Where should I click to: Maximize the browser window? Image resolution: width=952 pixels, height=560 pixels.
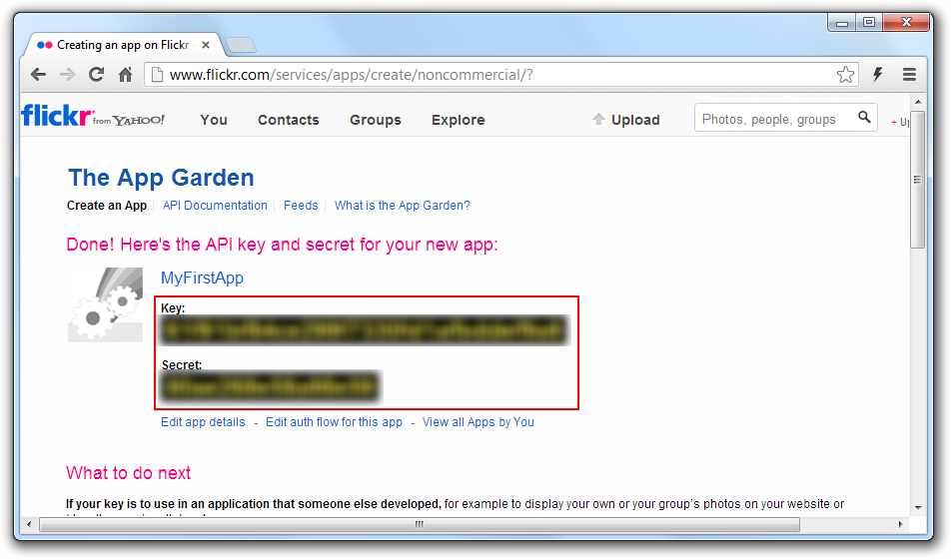pyautogui.click(x=869, y=23)
